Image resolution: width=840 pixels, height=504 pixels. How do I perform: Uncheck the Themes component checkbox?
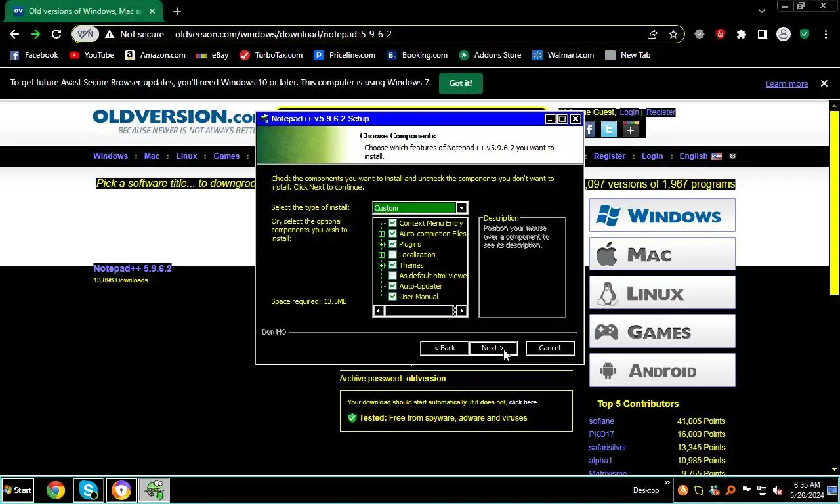click(393, 265)
